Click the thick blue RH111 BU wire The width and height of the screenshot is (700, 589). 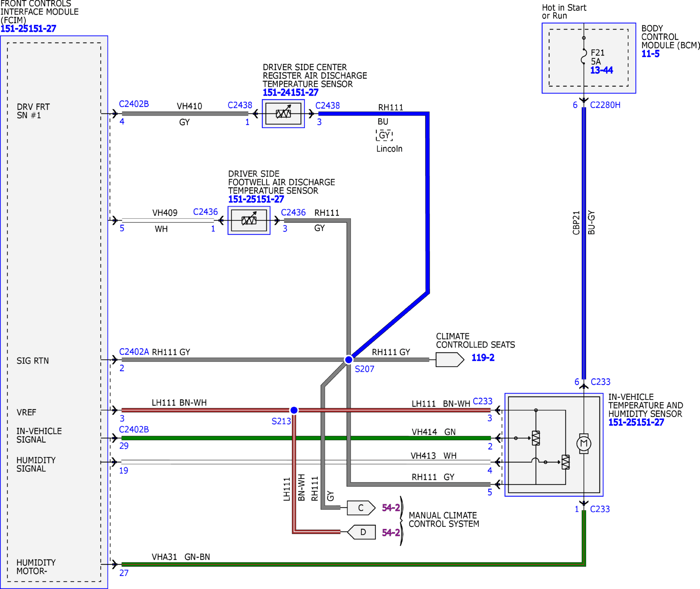point(427,203)
